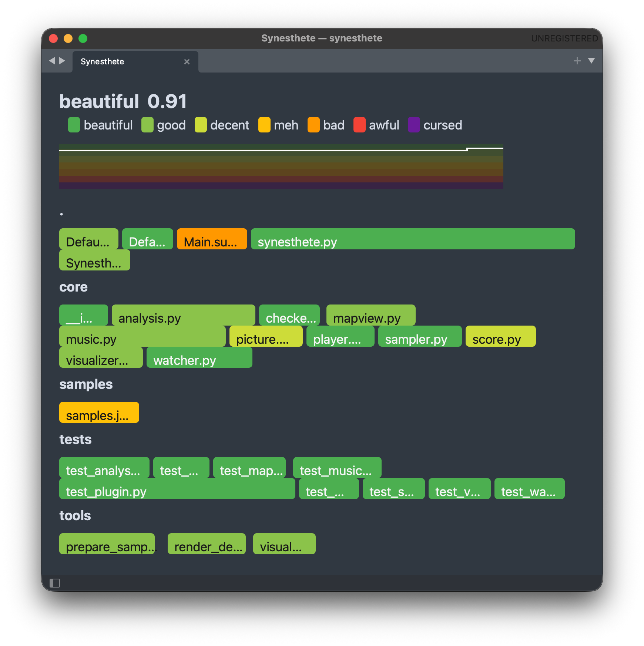Viewport: 644px width, 646px height.
Task: Open the synesthete.py file block
Action: pyautogui.click(x=413, y=239)
